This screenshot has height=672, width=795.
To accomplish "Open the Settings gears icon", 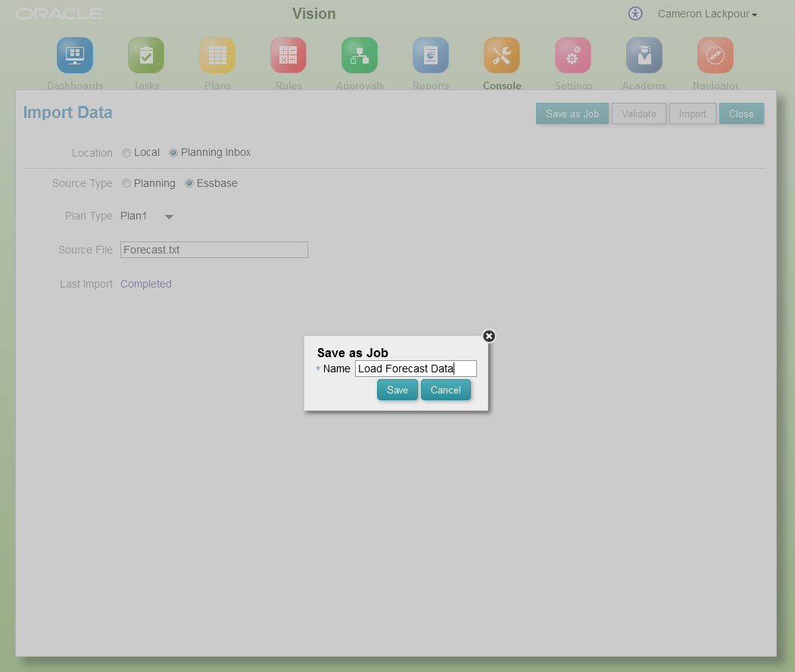I will (573, 55).
